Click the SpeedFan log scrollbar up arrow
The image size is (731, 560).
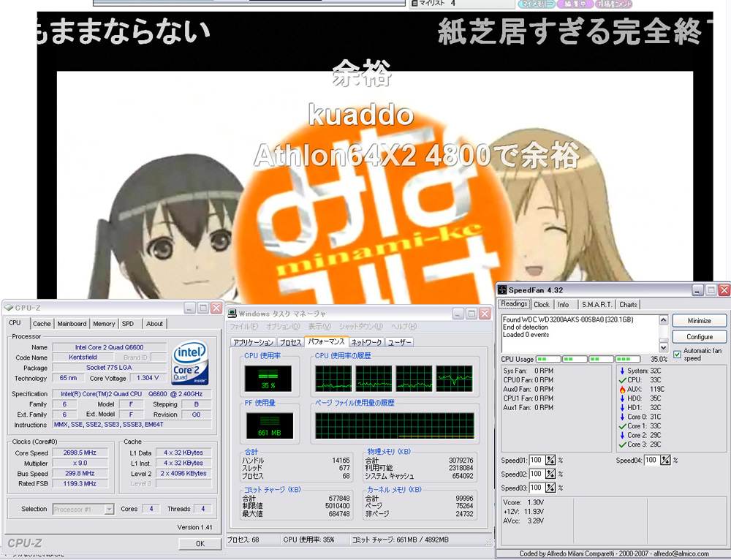pyautogui.click(x=664, y=320)
